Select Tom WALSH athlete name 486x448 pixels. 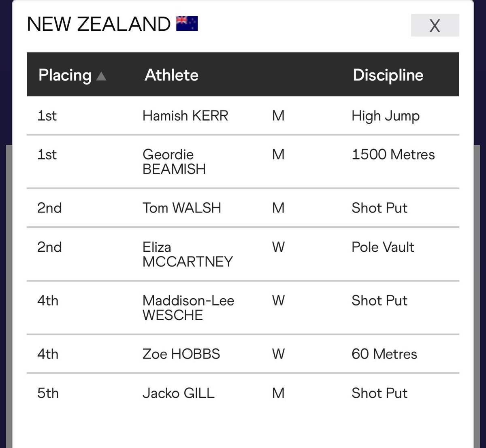click(x=182, y=208)
